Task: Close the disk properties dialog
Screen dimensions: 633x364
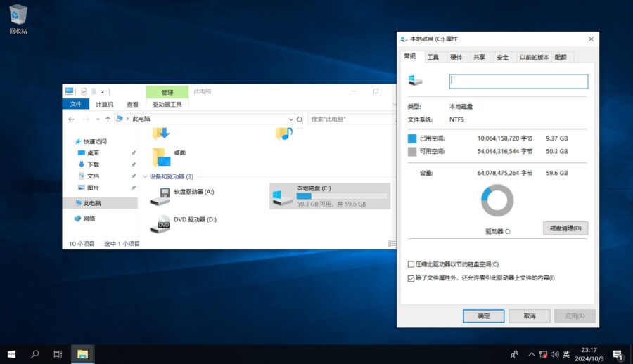Action: [x=591, y=39]
